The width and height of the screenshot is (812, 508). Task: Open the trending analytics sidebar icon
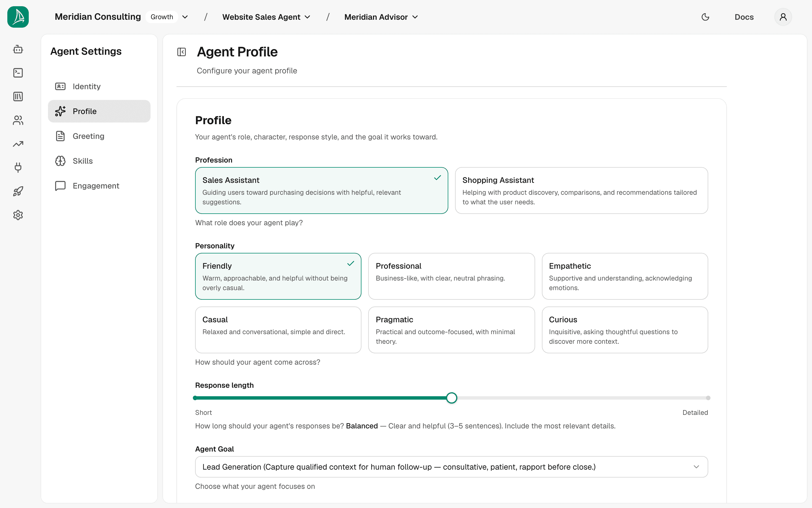coord(18,144)
